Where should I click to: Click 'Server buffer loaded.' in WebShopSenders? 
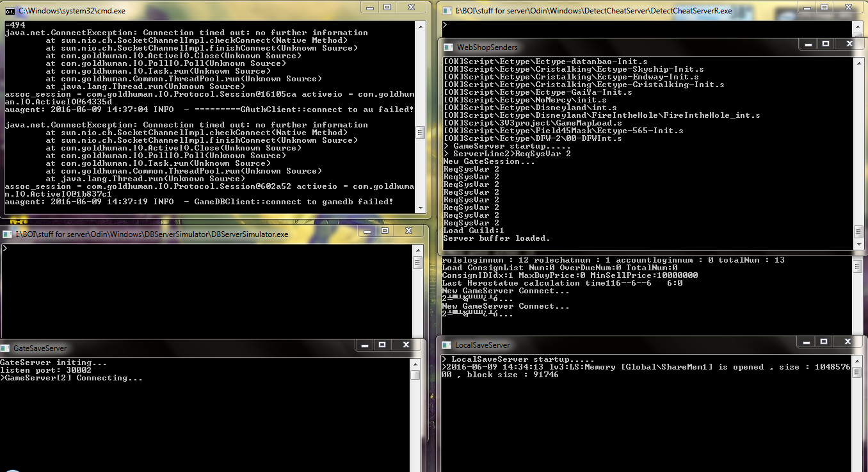click(497, 238)
